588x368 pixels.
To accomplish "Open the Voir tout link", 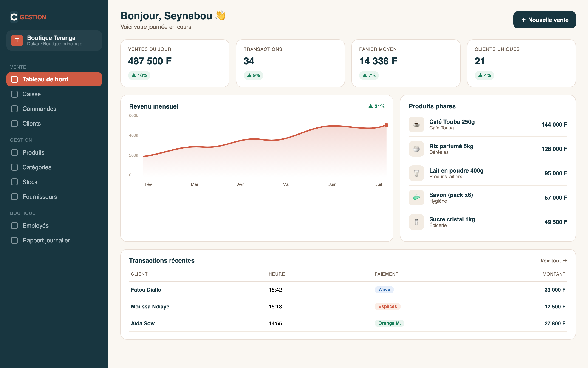I will pos(554,261).
